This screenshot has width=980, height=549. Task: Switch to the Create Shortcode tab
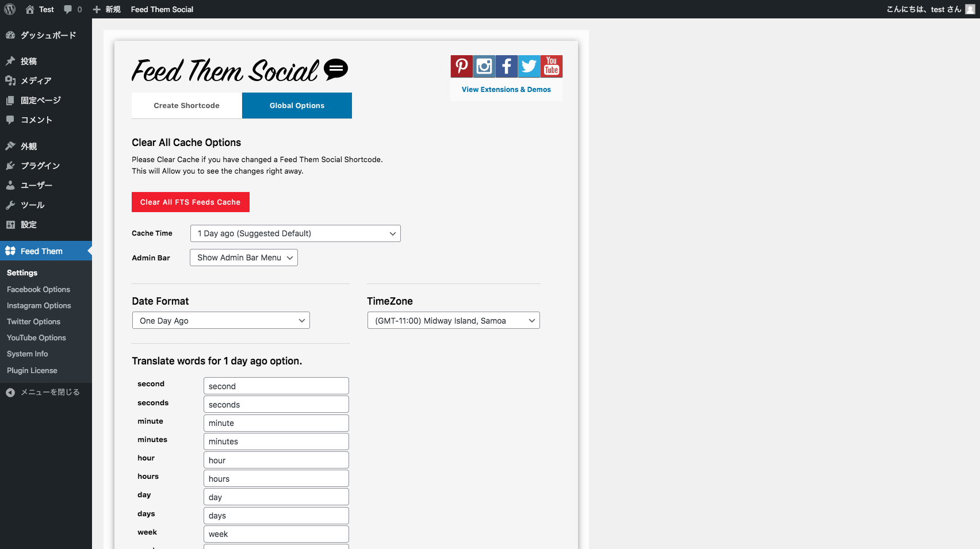(x=186, y=105)
